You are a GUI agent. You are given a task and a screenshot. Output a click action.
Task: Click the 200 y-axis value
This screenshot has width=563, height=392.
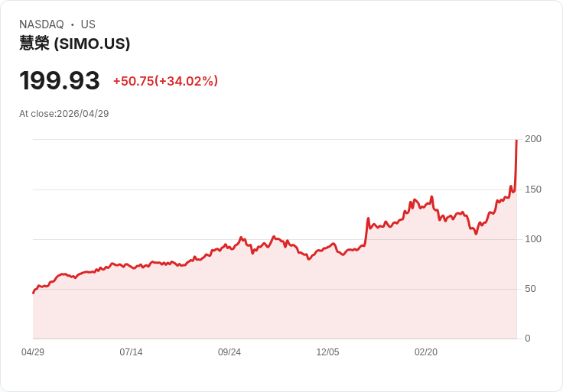533,139
